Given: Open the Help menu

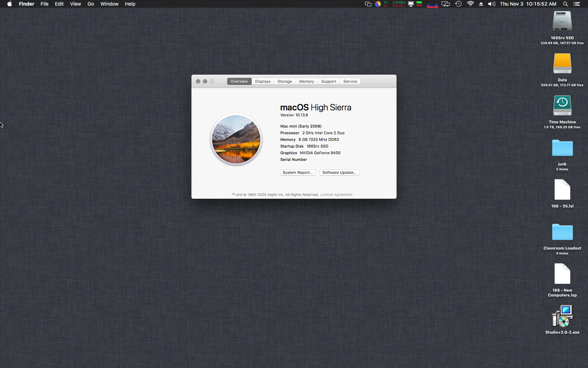Looking at the screenshot, I should click(x=130, y=4).
